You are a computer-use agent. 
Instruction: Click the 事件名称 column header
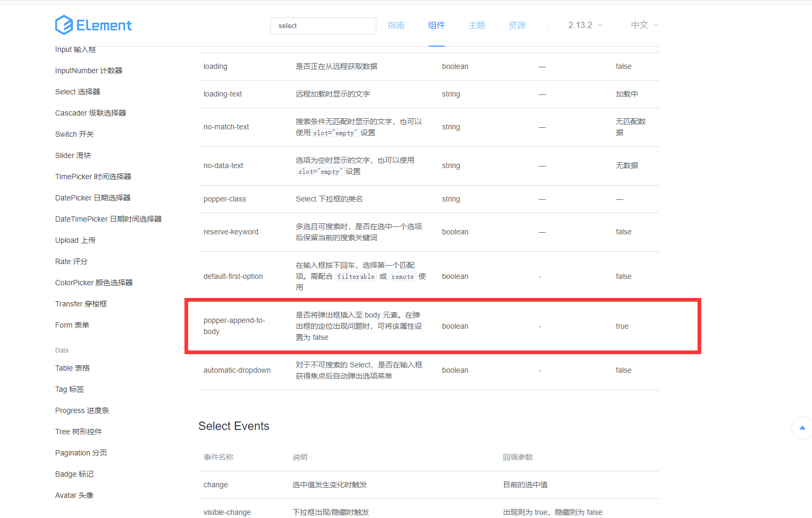(218, 457)
